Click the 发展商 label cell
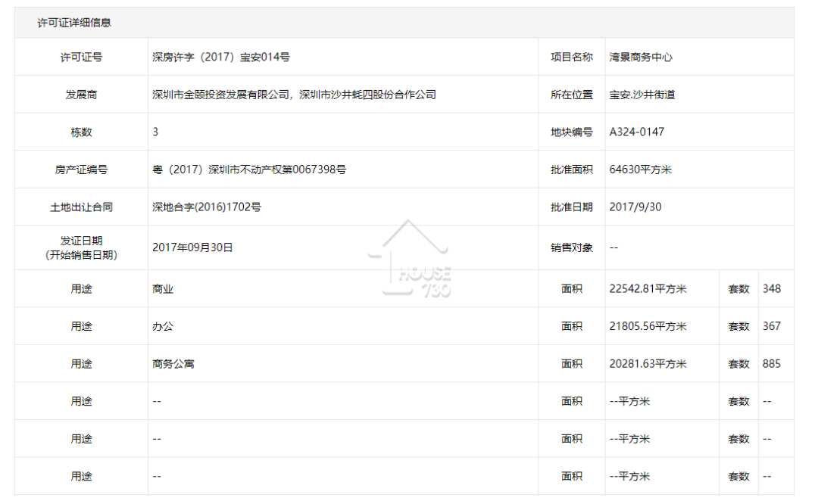The height and width of the screenshot is (504, 818). [81, 95]
